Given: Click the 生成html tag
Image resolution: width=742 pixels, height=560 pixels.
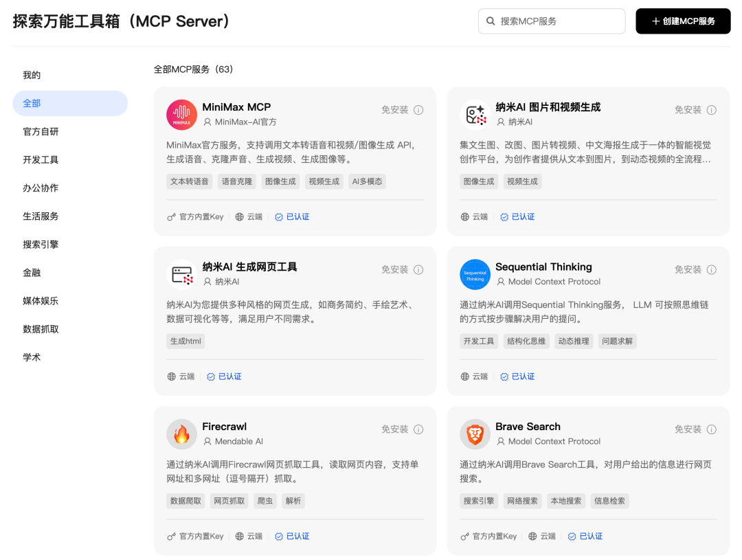Looking at the screenshot, I should click(185, 341).
